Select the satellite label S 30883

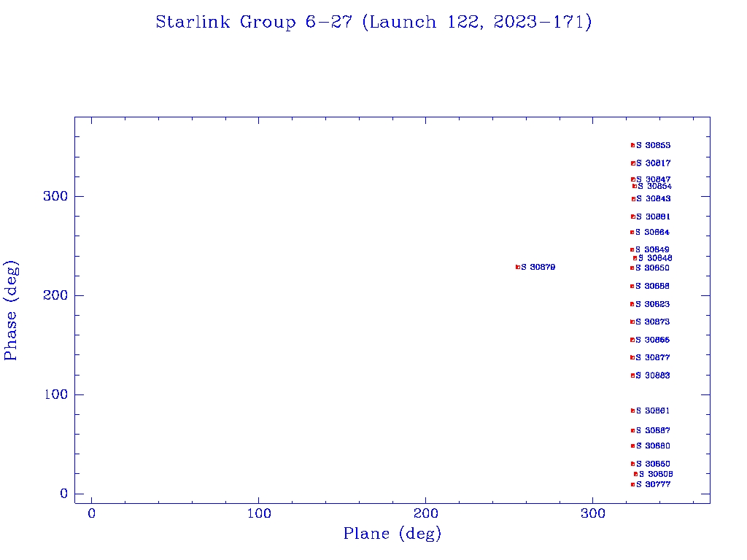click(653, 376)
